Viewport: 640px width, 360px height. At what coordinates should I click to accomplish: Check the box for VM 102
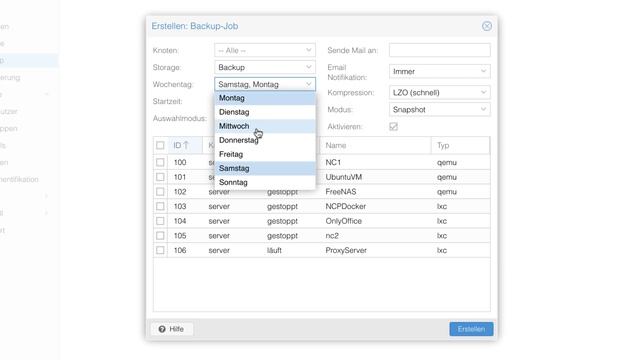160,192
